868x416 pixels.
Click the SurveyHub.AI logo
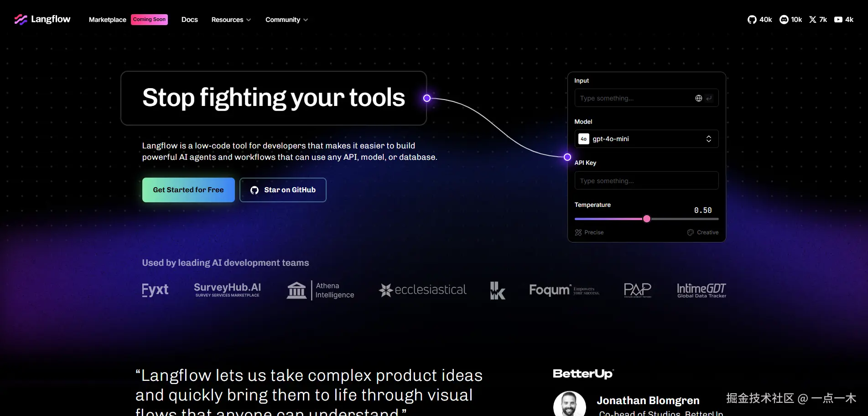(x=227, y=290)
